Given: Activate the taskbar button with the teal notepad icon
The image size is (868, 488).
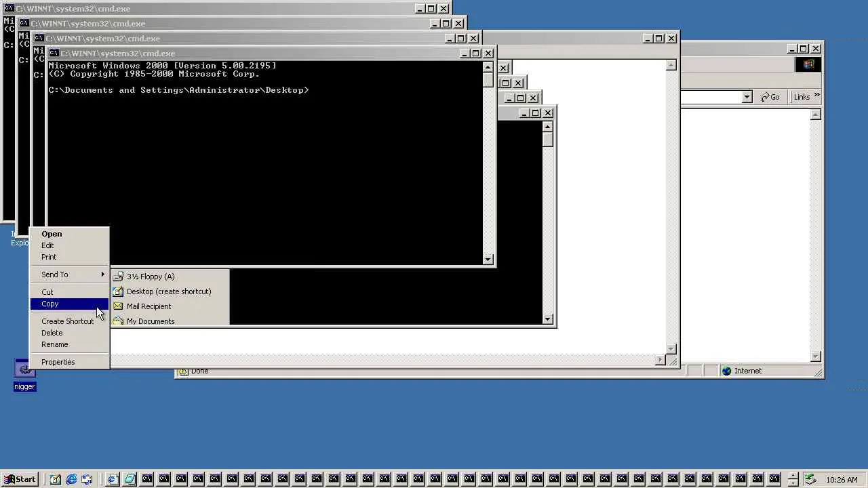Looking at the screenshot, I should click(130, 479).
